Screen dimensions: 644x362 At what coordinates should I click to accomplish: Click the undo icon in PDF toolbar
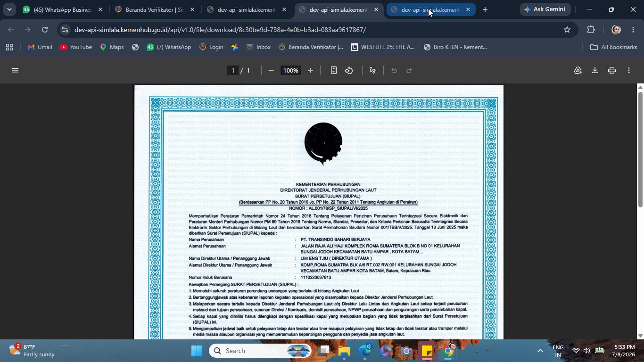394,70
